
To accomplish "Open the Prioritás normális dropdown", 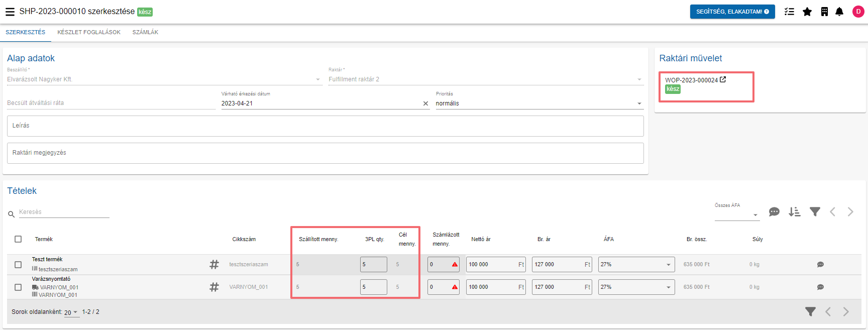I will [x=539, y=103].
